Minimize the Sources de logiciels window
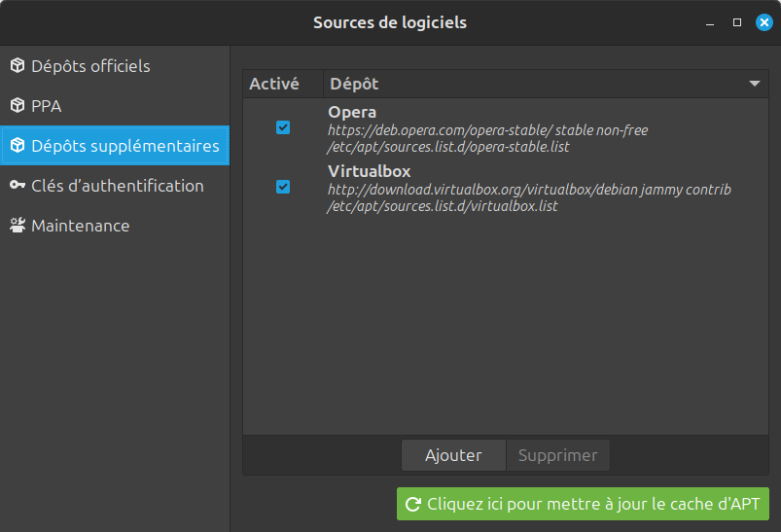Image resolution: width=781 pixels, height=532 pixels. (x=710, y=23)
